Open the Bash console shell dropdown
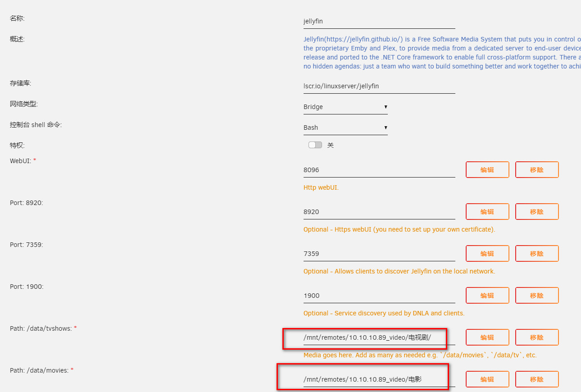Image resolution: width=581 pixels, height=392 pixels. (345, 128)
